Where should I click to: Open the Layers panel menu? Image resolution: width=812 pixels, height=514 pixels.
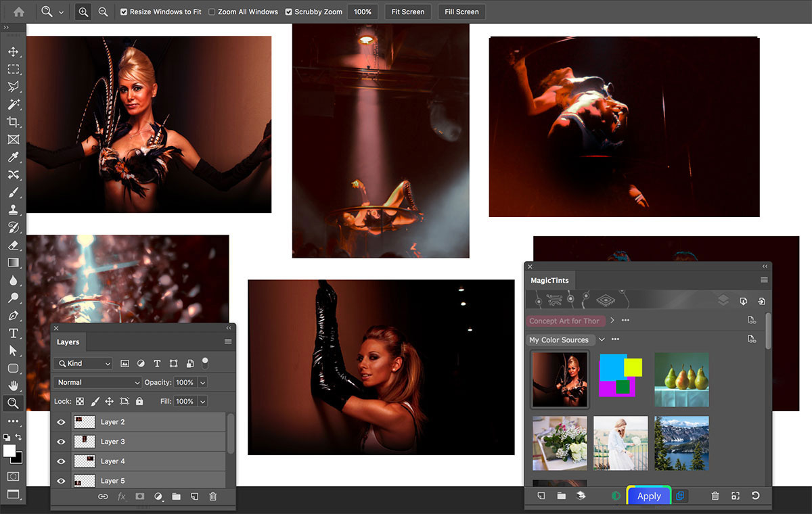click(x=226, y=342)
